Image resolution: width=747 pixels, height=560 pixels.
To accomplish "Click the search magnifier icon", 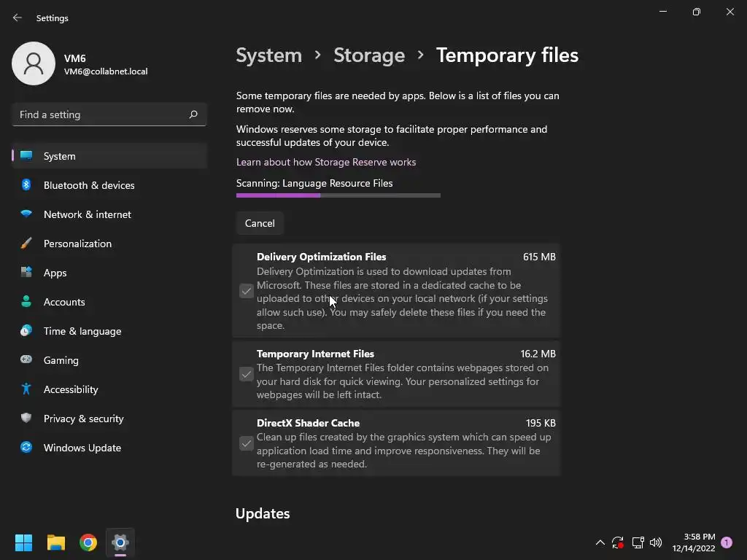I will pos(193,114).
